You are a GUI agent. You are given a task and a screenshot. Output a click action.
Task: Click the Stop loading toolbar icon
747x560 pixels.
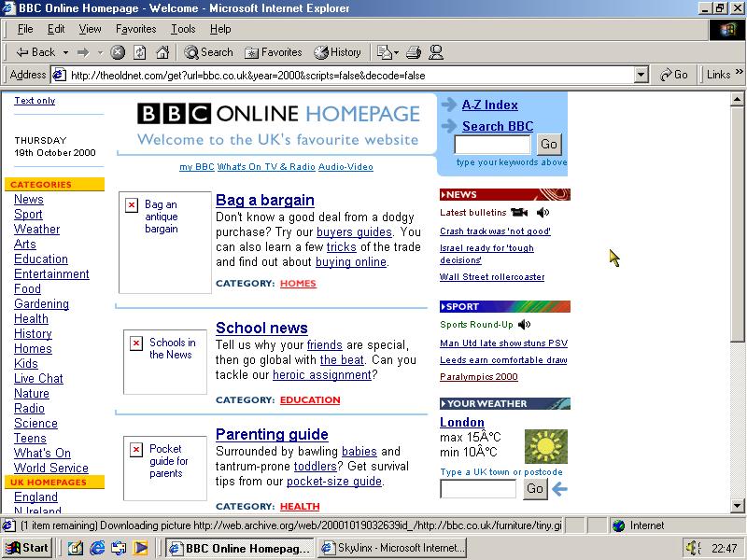coord(118,52)
